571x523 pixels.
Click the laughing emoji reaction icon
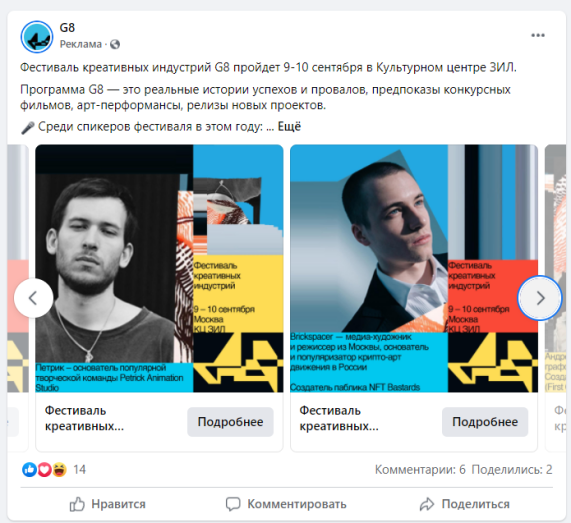59,469
